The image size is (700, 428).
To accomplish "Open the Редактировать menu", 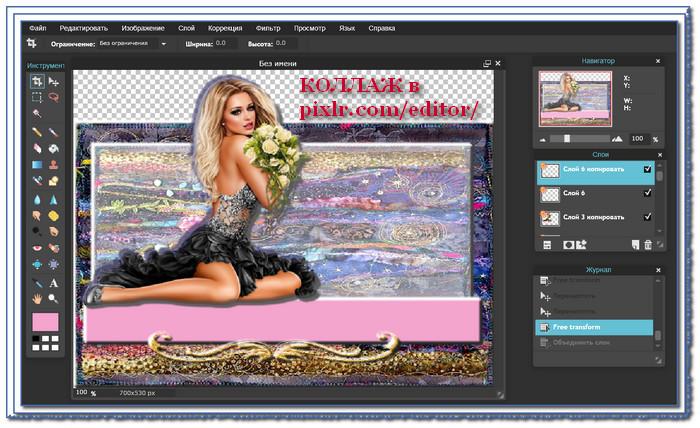I will (x=83, y=28).
